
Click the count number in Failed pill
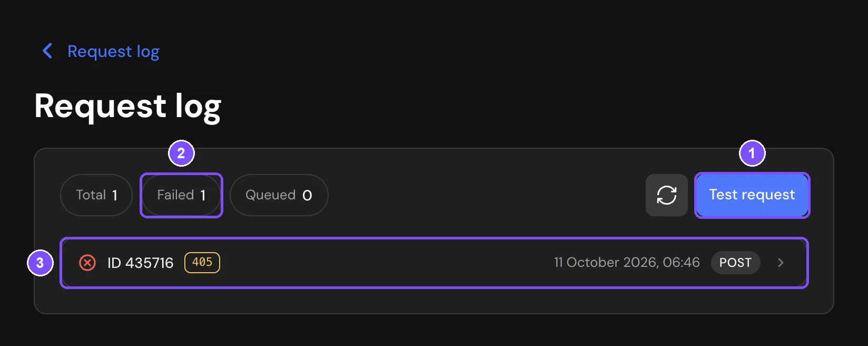tap(203, 196)
